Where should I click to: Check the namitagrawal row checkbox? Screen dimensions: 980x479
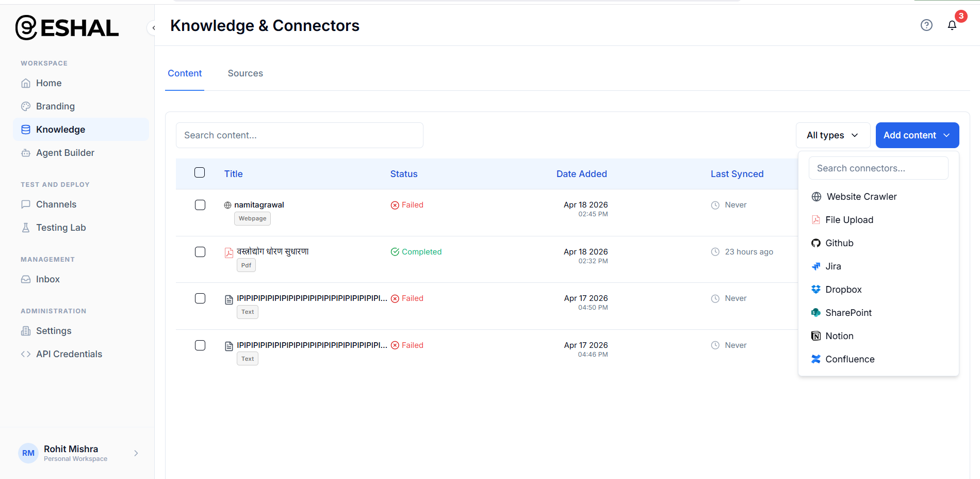tap(200, 204)
